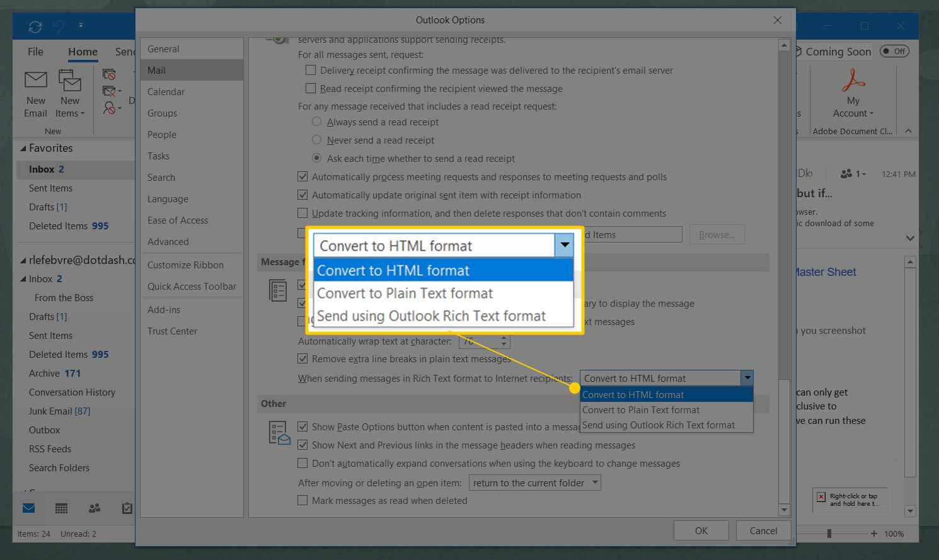
Task: Open the File tab in Outlook
Action: click(35, 52)
